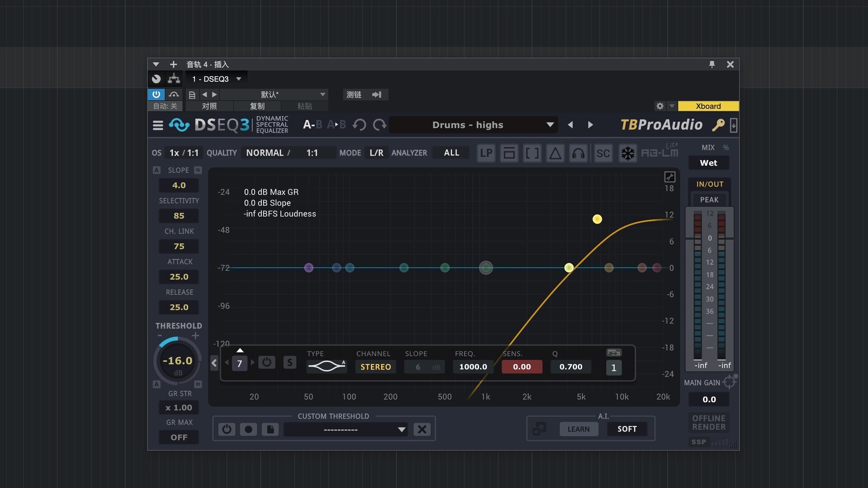Click the brackets range icon
This screenshot has height=488, width=868.
coord(532,153)
